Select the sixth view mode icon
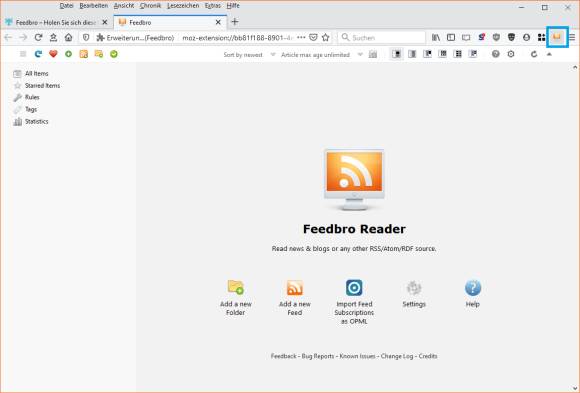Screen dimensions: 580x393 click(473, 54)
